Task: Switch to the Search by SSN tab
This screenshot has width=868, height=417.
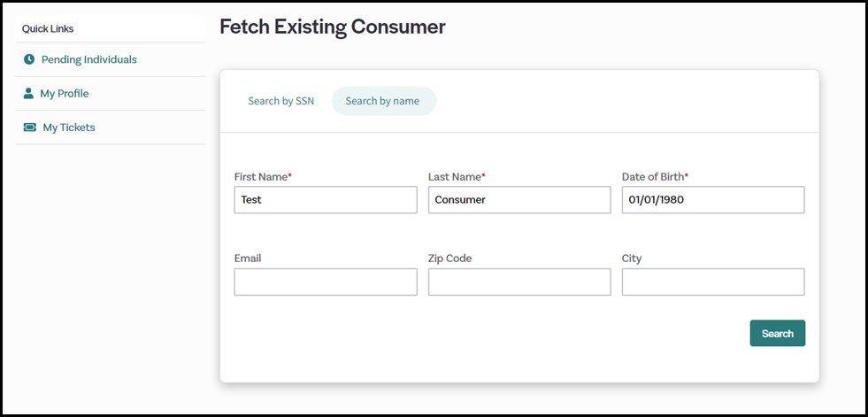Action: (280, 101)
